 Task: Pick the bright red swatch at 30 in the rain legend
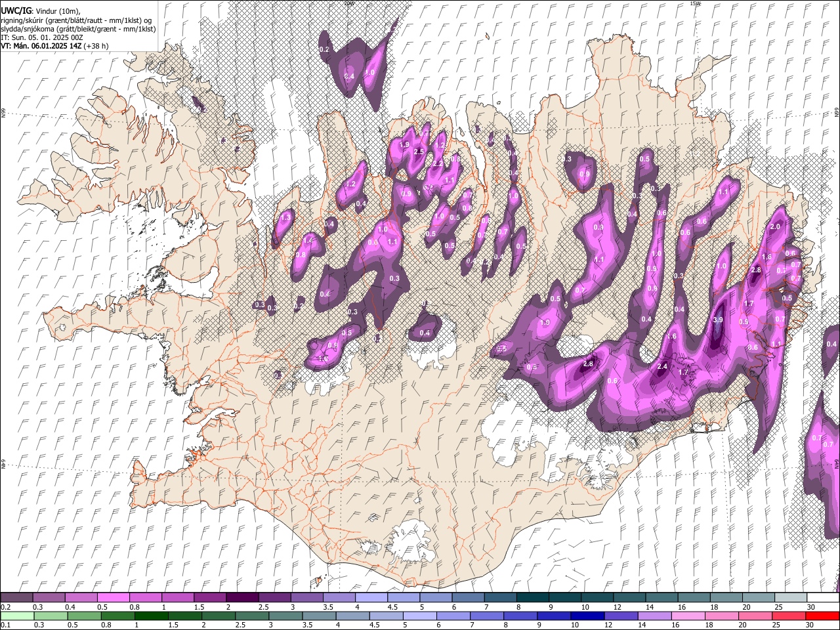tap(822, 616)
